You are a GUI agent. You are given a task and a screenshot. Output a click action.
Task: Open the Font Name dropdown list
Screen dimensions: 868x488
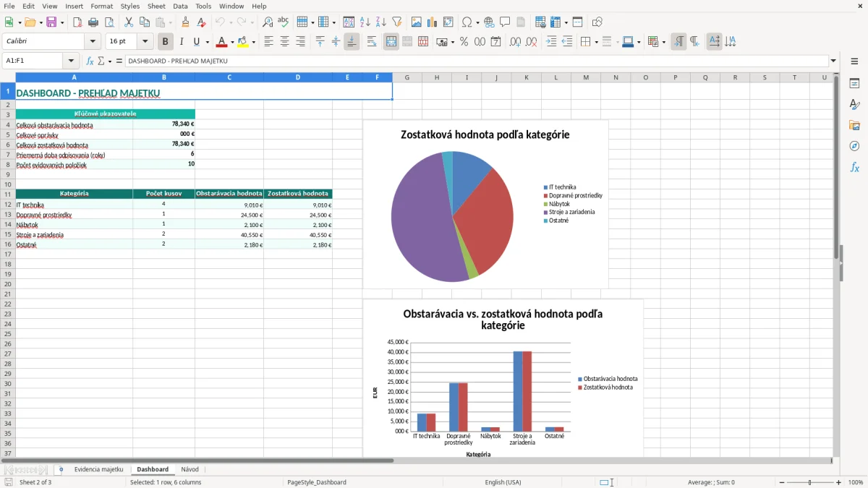93,42
